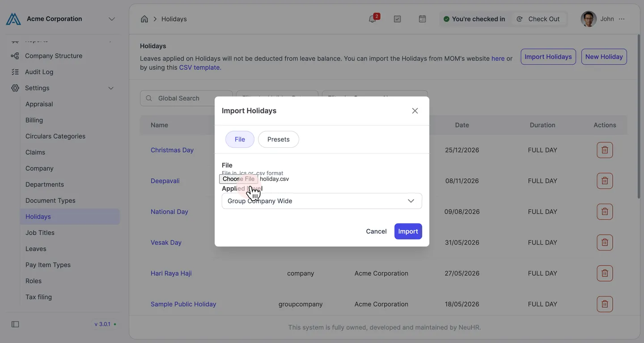Open the Christmas Day holiday link

pyautogui.click(x=172, y=150)
